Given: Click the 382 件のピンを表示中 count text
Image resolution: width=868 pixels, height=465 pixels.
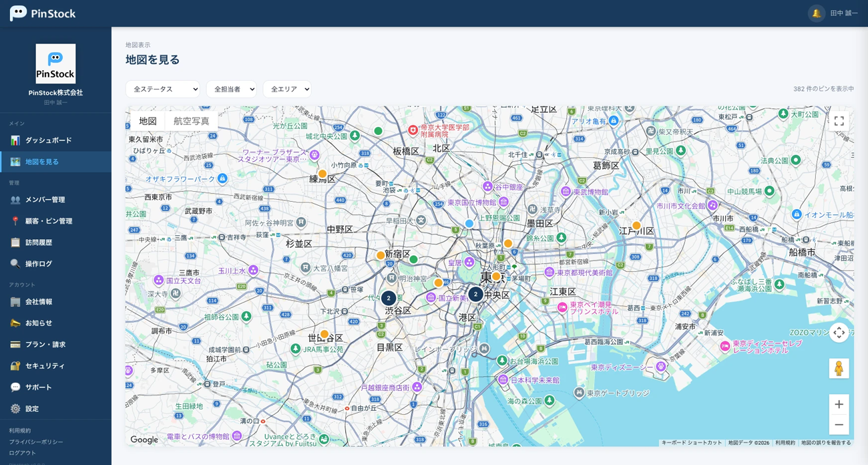Looking at the screenshot, I should click(823, 89).
